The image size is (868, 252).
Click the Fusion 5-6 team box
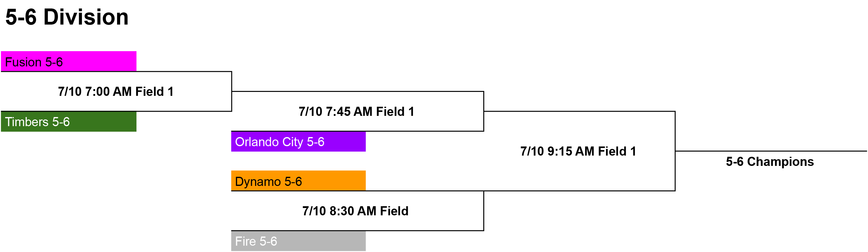pyautogui.click(x=69, y=61)
